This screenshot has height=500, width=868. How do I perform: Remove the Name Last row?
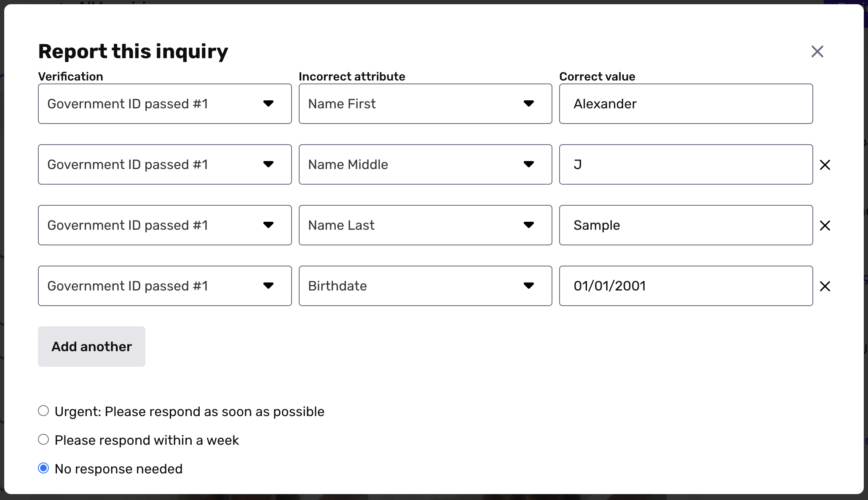[x=825, y=226]
